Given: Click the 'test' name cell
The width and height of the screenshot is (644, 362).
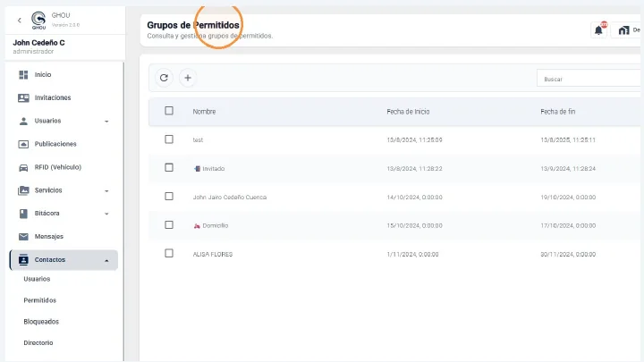Looking at the screenshot, I should click(198, 140).
